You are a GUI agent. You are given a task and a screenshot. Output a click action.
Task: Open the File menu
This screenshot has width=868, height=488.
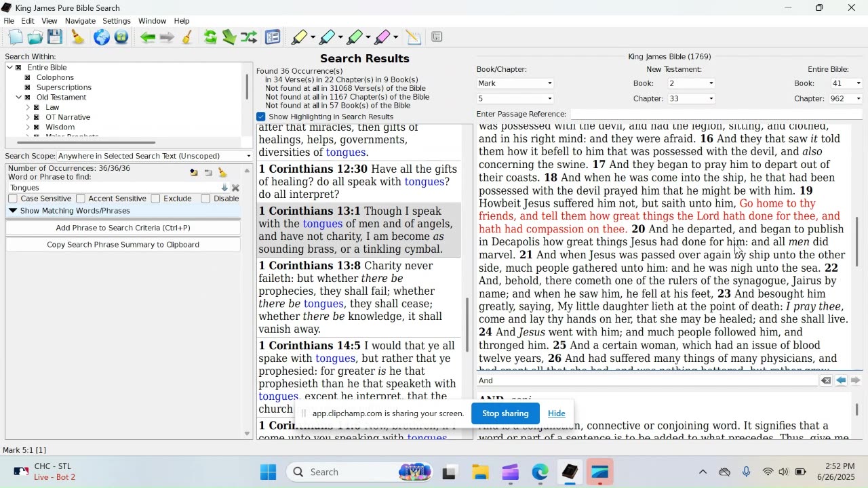click(9, 21)
